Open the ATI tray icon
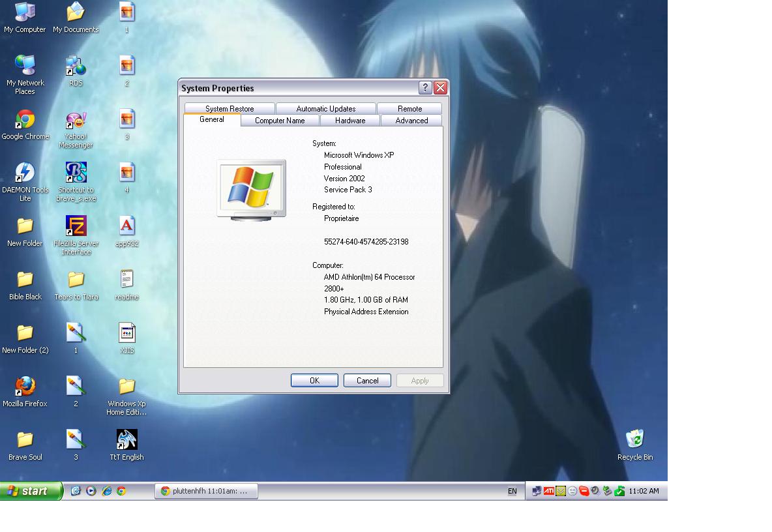Screen dimensions: 772x532 (x=548, y=491)
